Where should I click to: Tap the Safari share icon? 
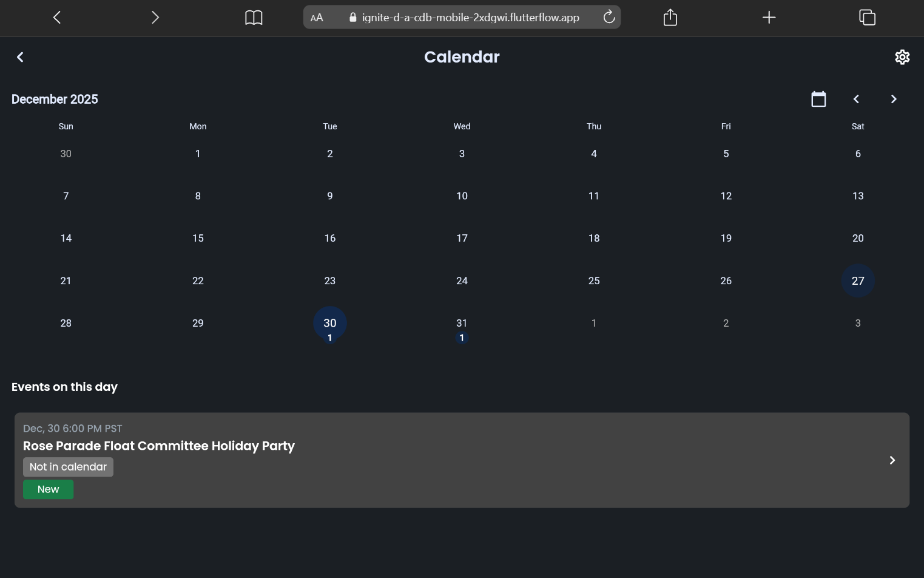[670, 17]
